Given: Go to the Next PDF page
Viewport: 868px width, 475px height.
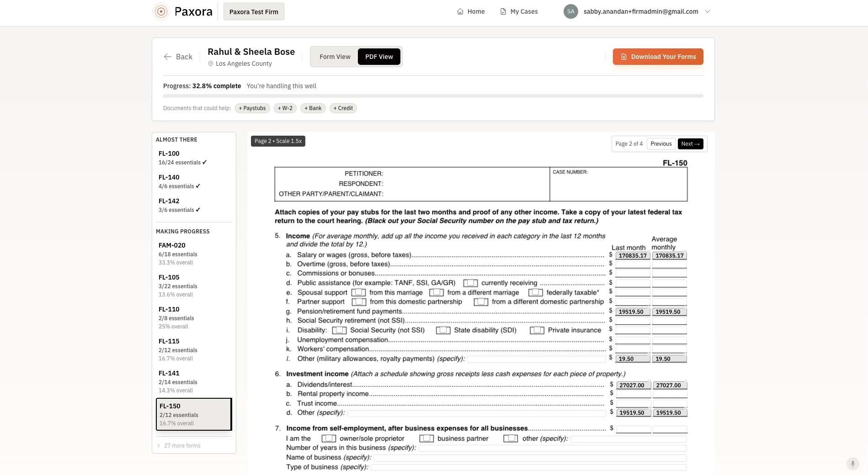Looking at the screenshot, I should (x=690, y=144).
